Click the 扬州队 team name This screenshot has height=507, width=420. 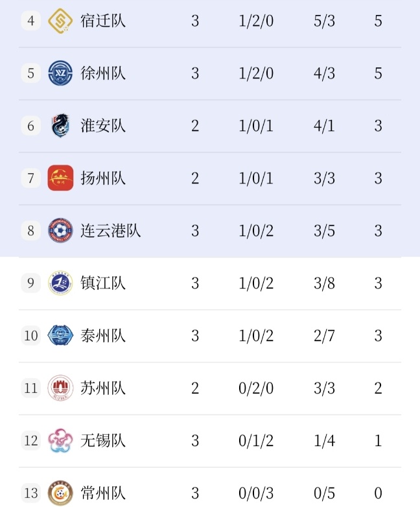pyautogui.click(x=103, y=178)
